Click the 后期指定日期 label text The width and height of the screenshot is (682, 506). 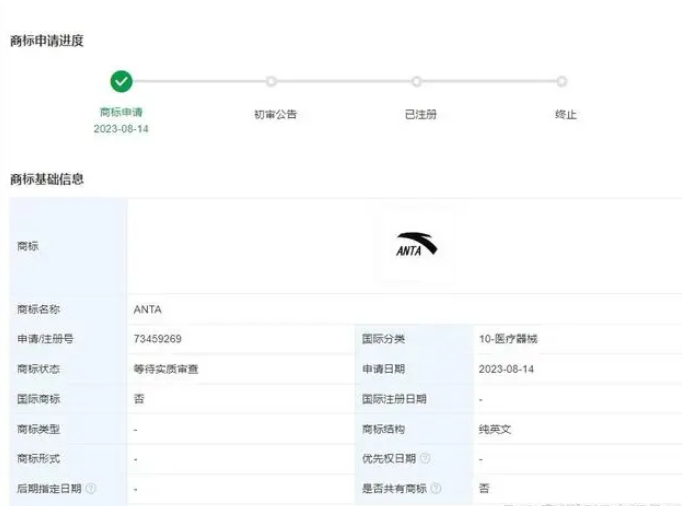(49, 489)
